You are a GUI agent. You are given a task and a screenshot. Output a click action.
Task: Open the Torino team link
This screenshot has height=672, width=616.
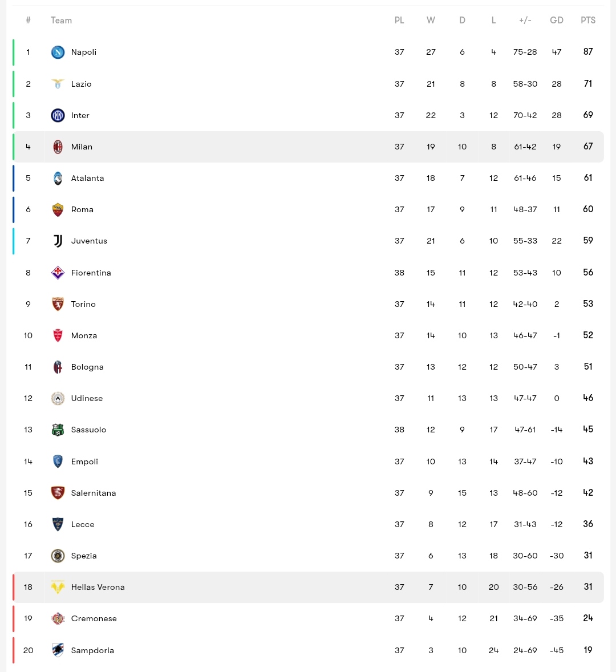(83, 304)
